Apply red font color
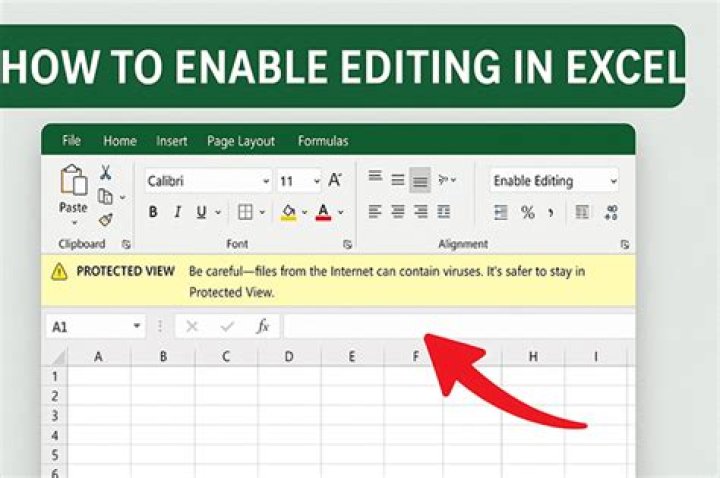Image resolution: width=720 pixels, height=478 pixels. [323, 212]
